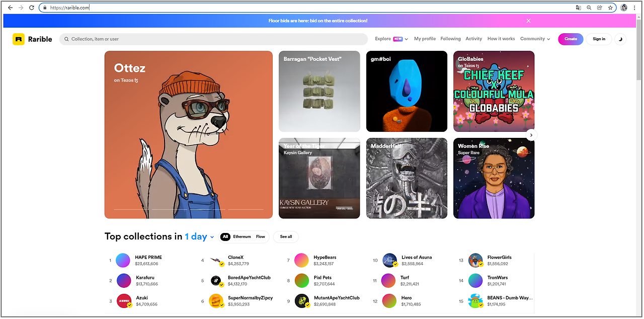Open How it works page
The height and width of the screenshot is (319, 644).
coord(501,39)
